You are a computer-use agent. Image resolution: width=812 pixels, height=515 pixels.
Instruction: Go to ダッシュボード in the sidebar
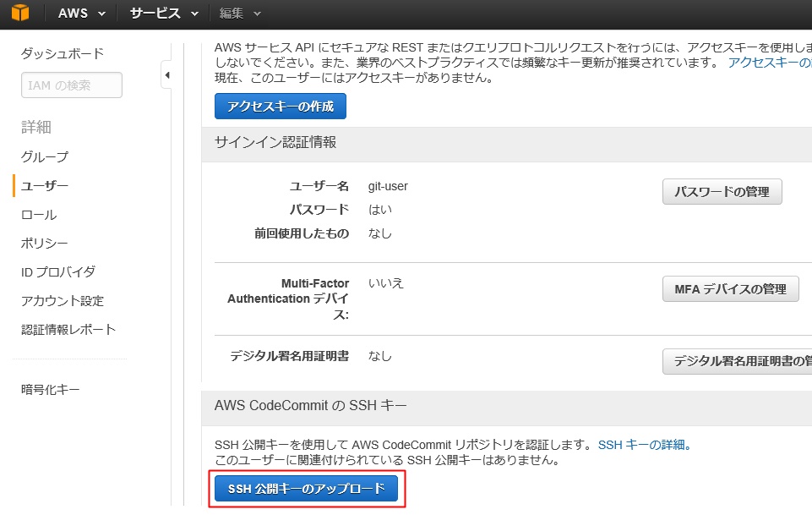[63, 54]
